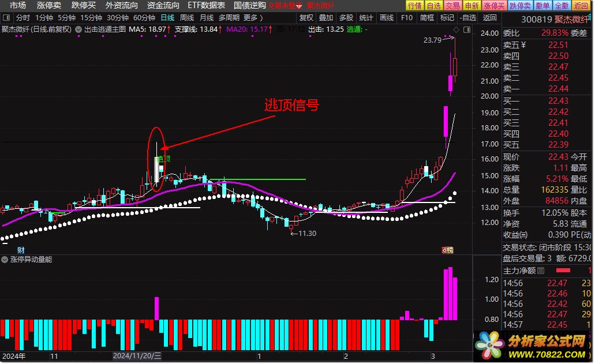Open F10 company info
This screenshot has height=364, width=595.
pos(407,18)
